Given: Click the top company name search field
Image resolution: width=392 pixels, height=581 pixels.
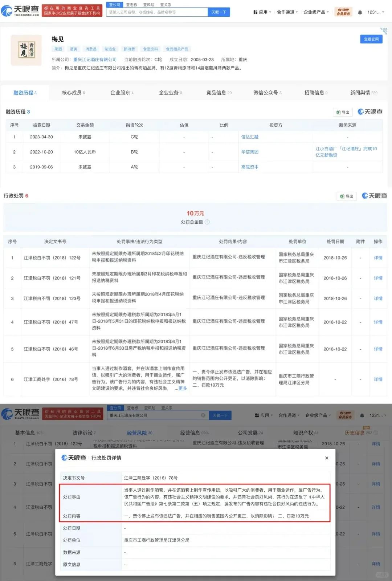Looking at the screenshot, I should click(157, 12).
